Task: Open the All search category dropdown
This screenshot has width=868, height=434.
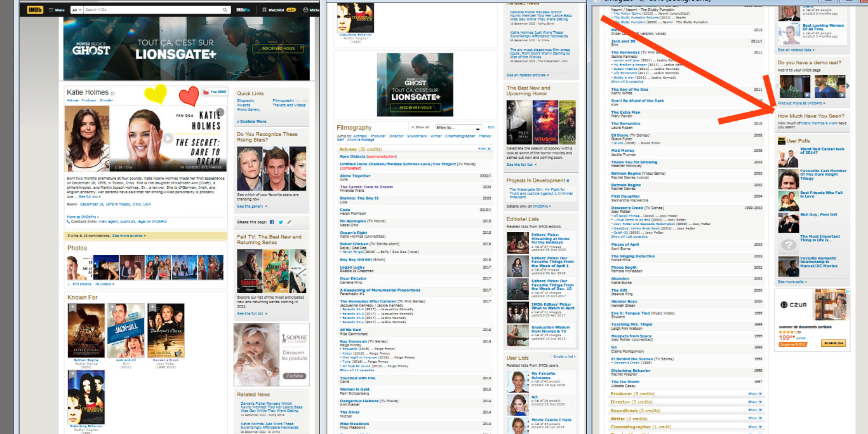Action: 76,10
